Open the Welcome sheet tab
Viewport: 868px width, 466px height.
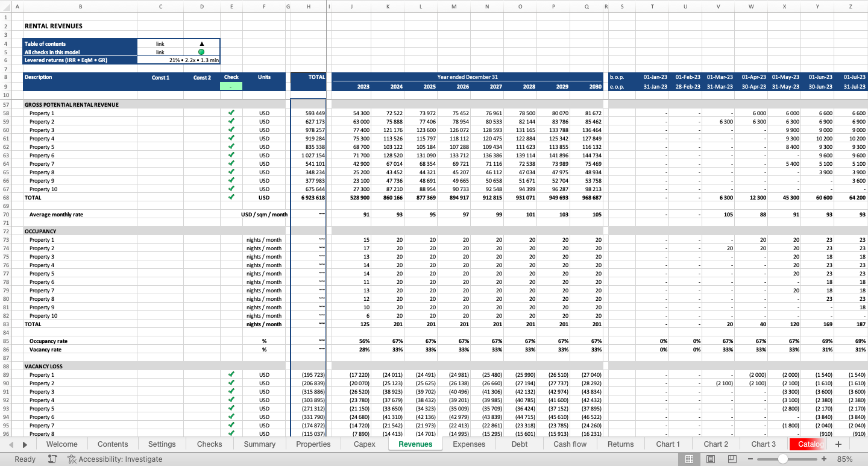coord(62,444)
